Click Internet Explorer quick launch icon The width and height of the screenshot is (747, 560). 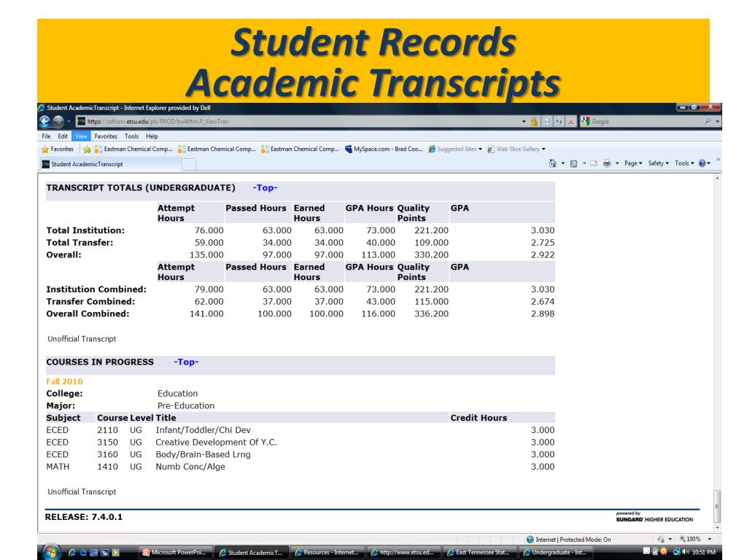pos(72,553)
